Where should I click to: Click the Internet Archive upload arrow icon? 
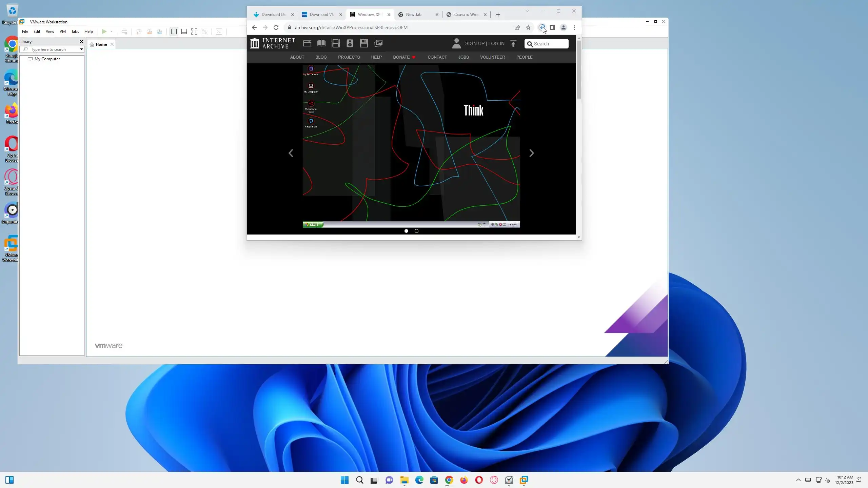(x=513, y=43)
